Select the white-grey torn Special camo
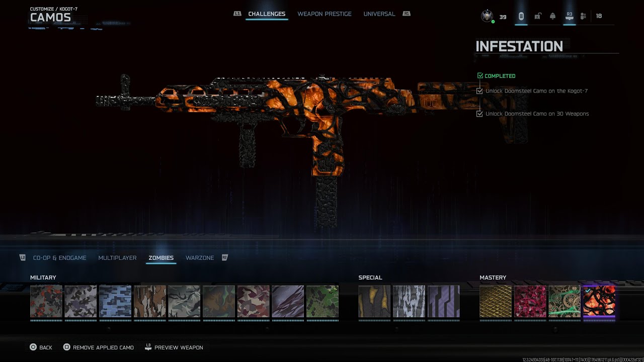 click(409, 302)
